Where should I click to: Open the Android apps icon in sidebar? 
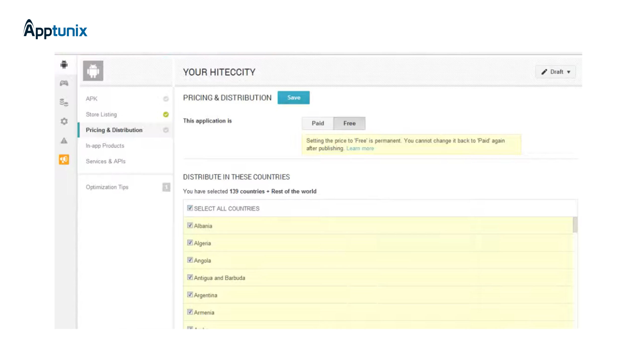64,65
